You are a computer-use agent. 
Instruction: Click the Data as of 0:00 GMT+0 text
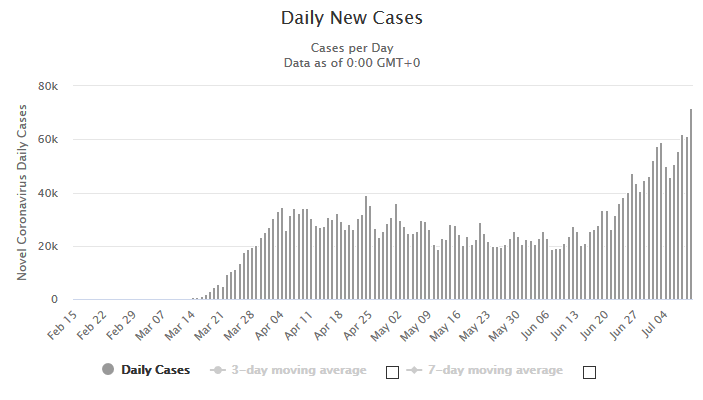pyautogui.click(x=352, y=63)
